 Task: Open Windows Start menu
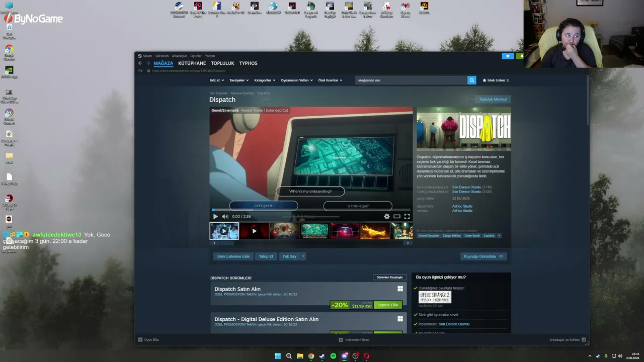coord(278,356)
